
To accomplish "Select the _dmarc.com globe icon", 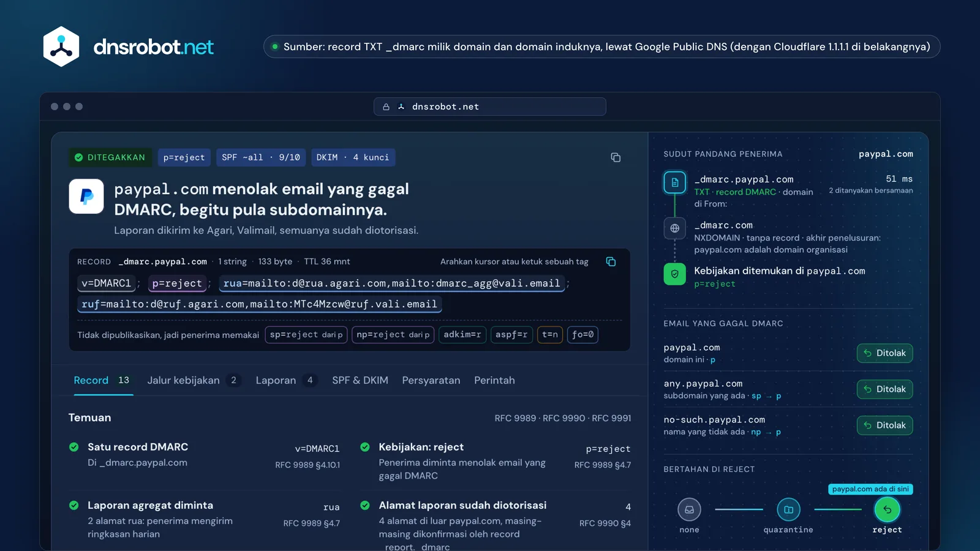I will (674, 228).
